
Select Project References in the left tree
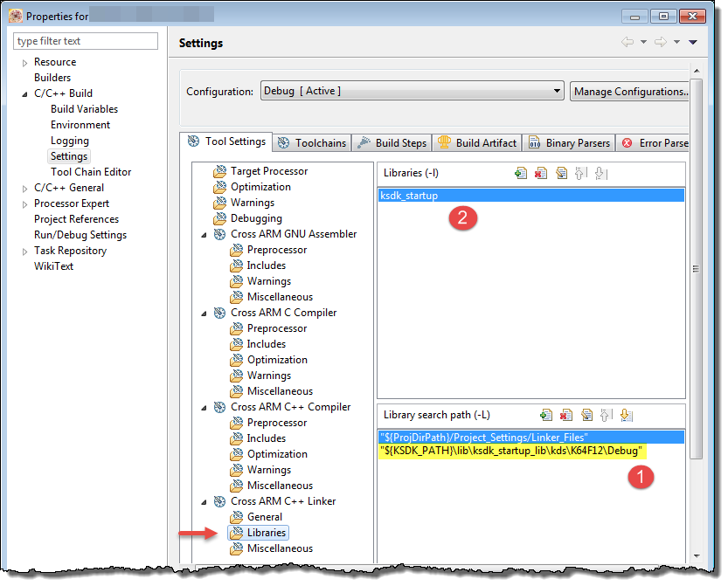[77, 219]
